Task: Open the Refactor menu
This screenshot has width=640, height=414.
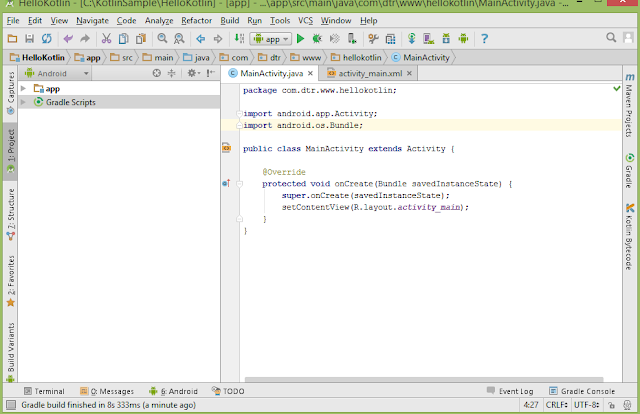Action: click(x=196, y=20)
